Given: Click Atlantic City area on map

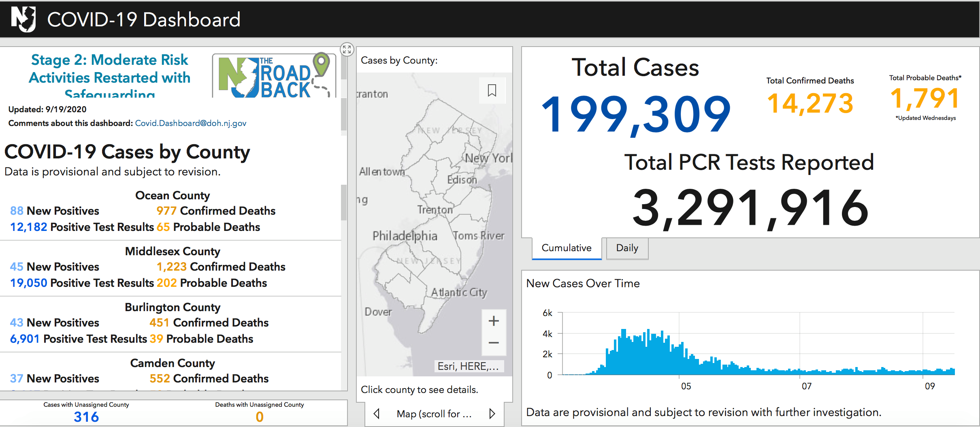Looking at the screenshot, I should coord(459,292).
